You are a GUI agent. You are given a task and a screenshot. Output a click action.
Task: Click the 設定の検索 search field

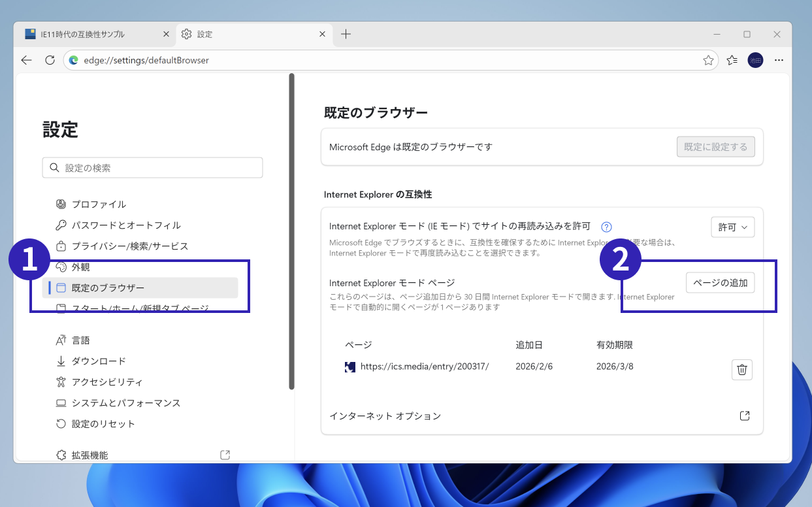pyautogui.click(x=153, y=168)
